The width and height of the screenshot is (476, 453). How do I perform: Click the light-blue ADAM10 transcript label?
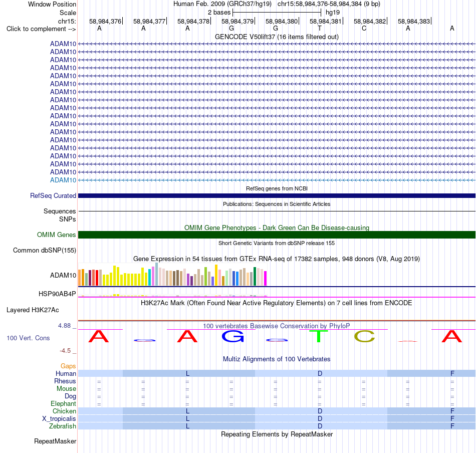pos(63,180)
